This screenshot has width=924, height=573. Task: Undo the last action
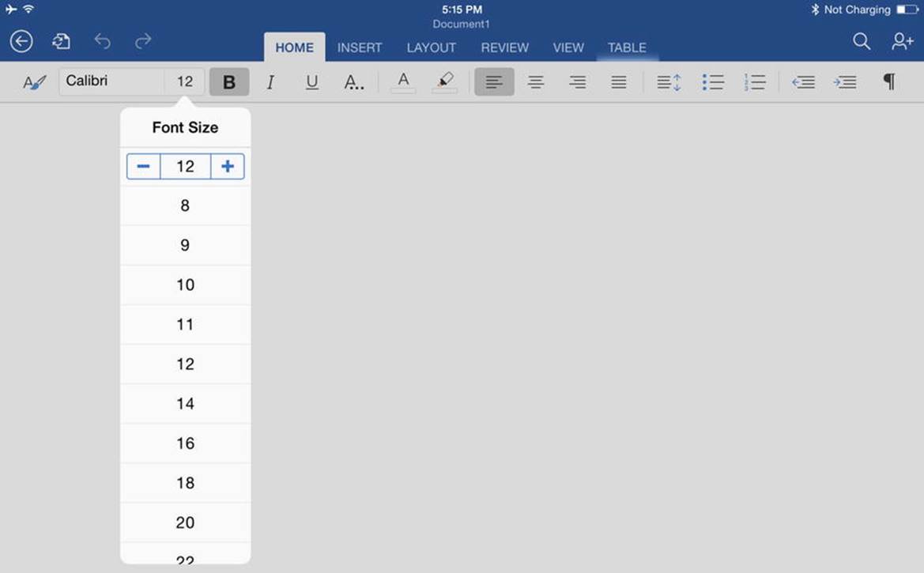103,41
